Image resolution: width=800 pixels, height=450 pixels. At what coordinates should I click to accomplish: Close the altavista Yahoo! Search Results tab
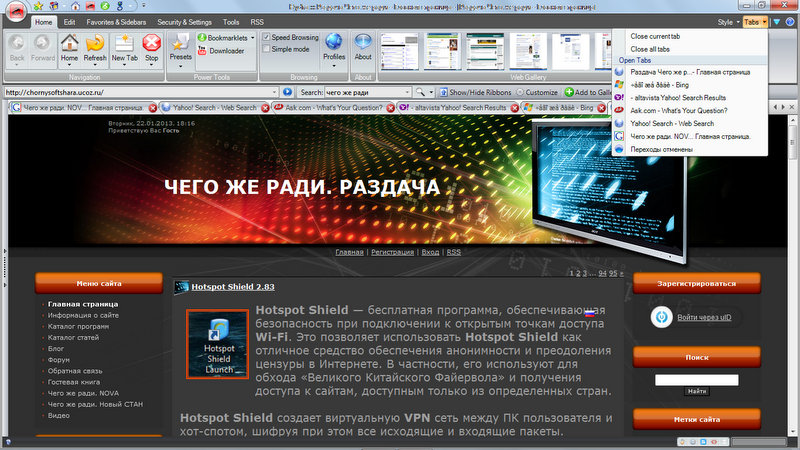point(514,108)
